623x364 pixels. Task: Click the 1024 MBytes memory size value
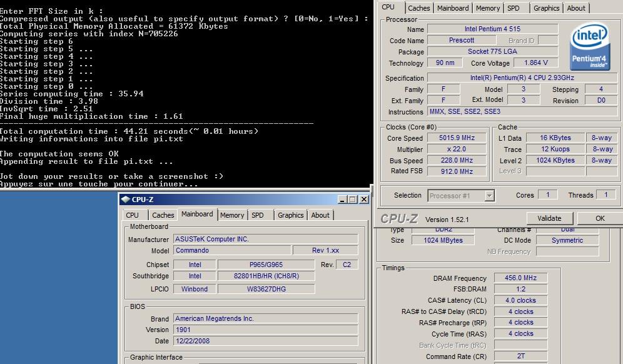[x=443, y=240]
